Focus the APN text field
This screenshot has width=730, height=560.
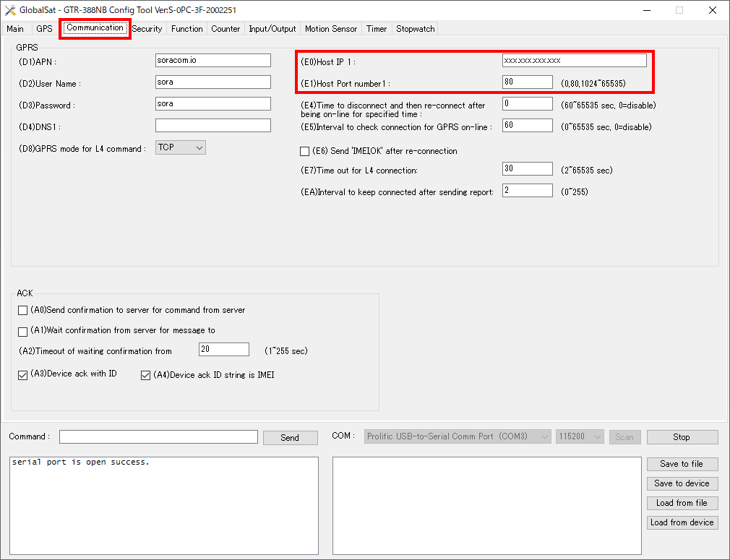click(x=212, y=61)
